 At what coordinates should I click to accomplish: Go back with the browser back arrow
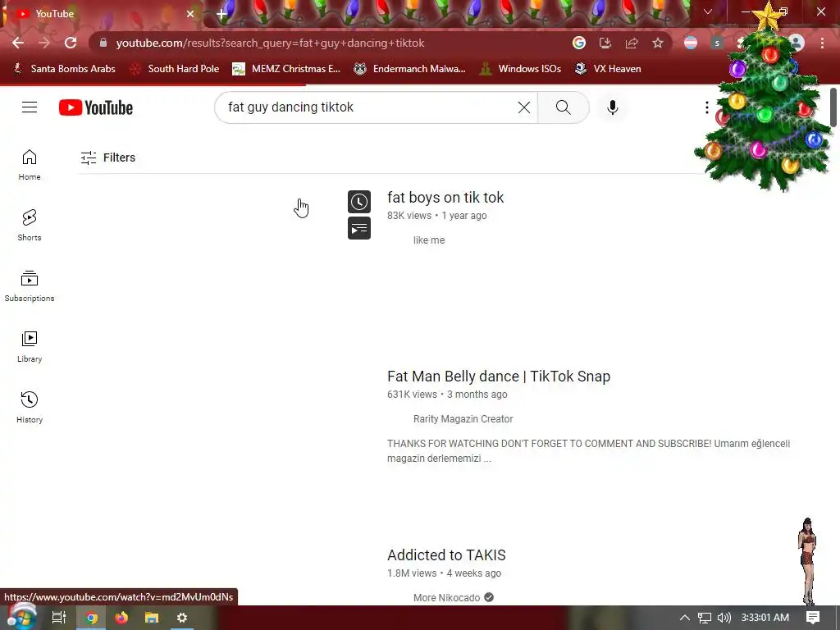point(18,43)
